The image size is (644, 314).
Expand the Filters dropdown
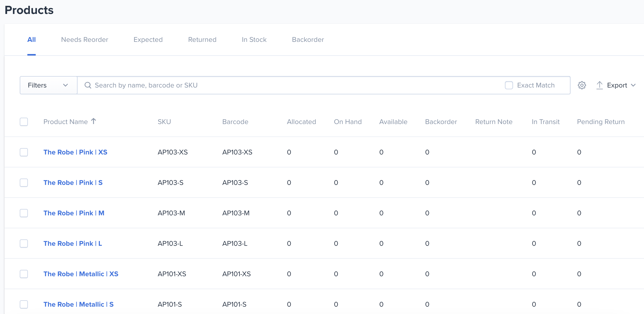(x=48, y=85)
